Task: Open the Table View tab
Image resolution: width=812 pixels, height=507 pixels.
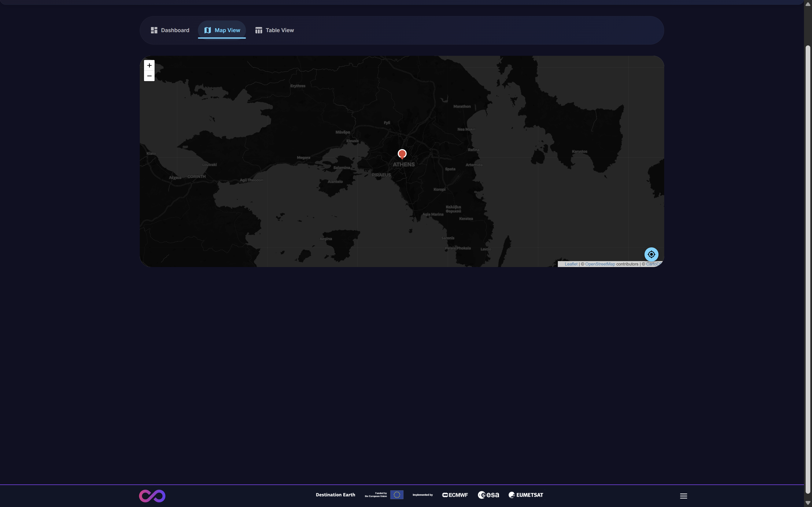Action: coord(274,30)
